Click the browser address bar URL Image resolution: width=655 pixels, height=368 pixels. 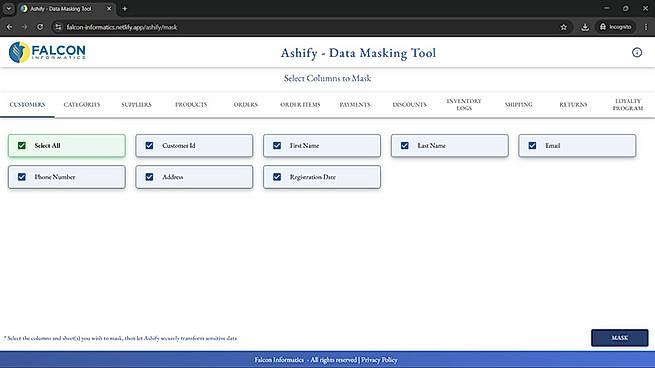(122, 27)
